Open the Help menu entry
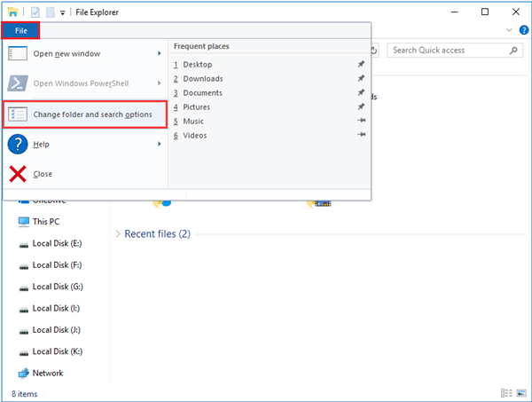 85,145
